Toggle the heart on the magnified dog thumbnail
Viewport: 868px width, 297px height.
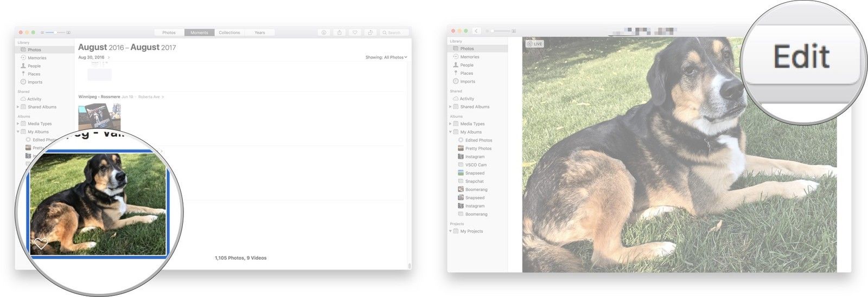tap(41, 243)
